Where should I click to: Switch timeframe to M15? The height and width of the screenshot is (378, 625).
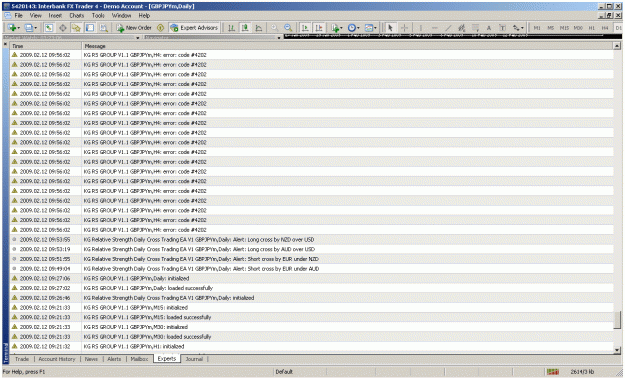click(564, 28)
